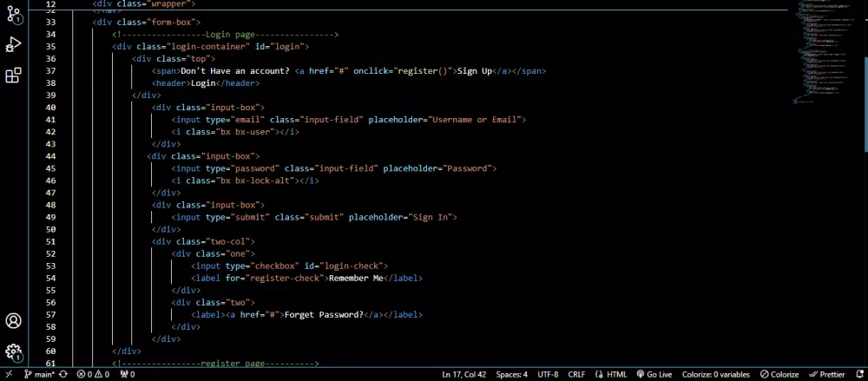This screenshot has width=868, height=381.
Task: Click line number 35 in the gutter
Action: pos(51,47)
